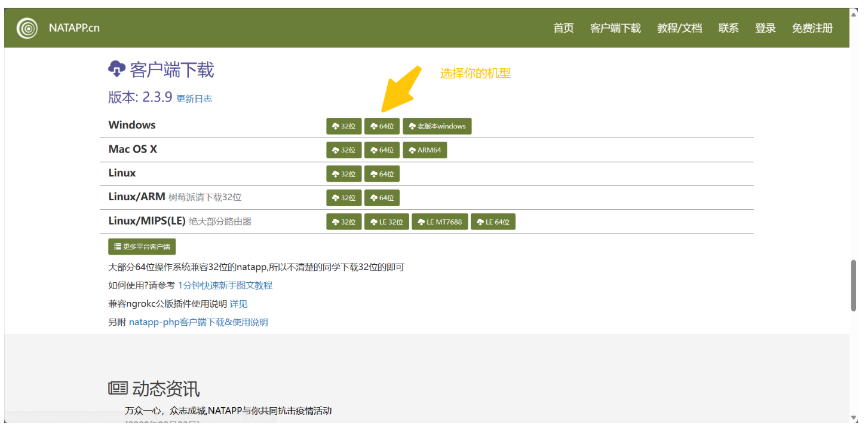Screen dimensions: 868x431
Task: Download Windows 32位 client
Action: (344, 126)
